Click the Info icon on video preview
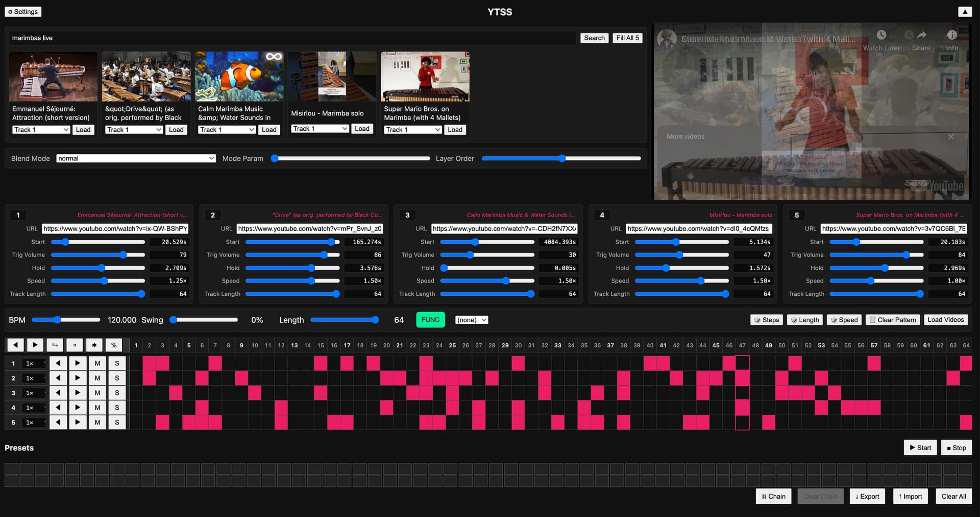 tap(951, 35)
